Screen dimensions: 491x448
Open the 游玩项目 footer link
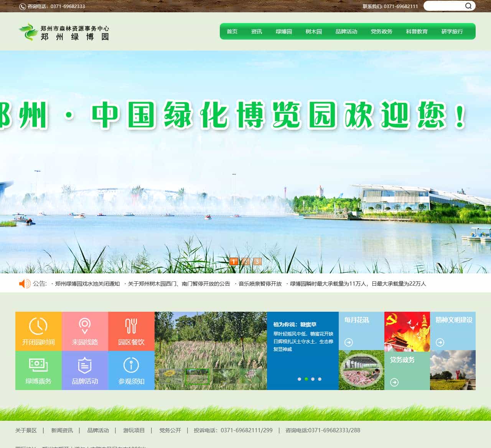pos(134,430)
